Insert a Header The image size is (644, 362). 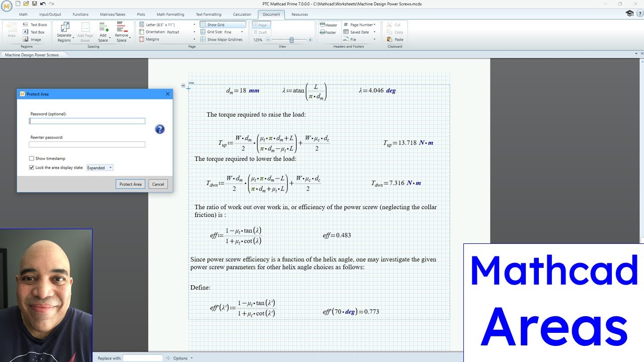(x=328, y=25)
